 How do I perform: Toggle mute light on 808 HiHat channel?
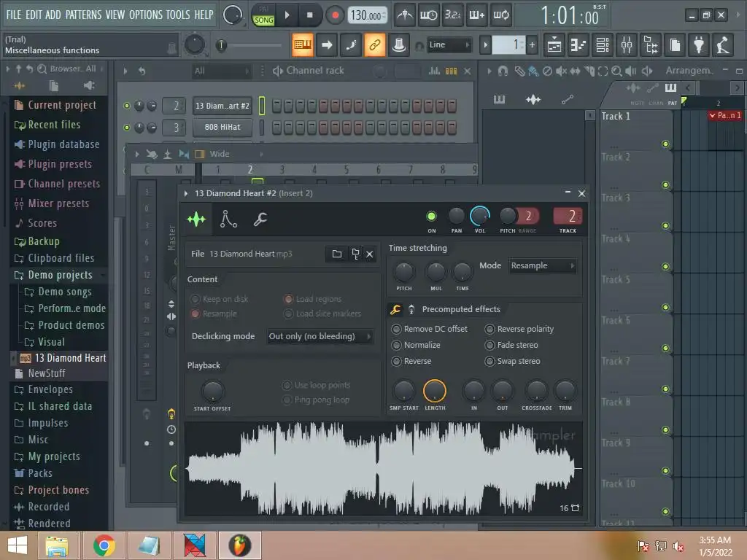pos(127,128)
